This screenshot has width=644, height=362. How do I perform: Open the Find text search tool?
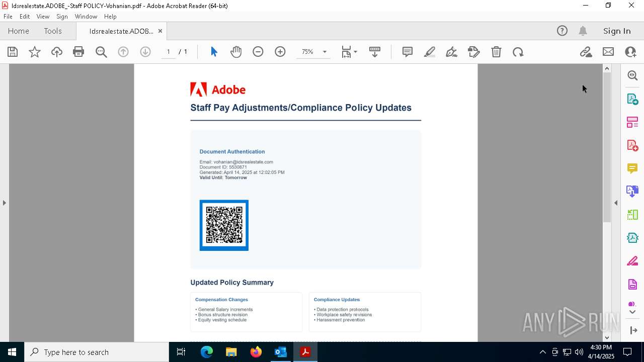[101, 52]
